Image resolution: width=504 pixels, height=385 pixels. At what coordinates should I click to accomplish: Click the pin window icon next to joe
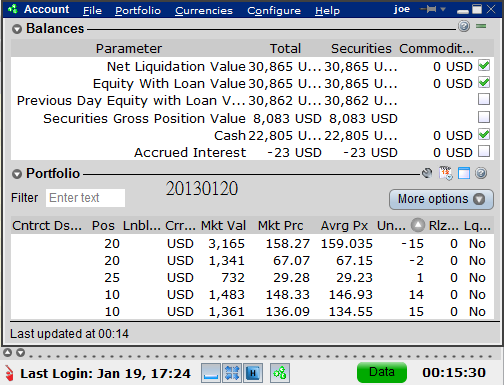coord(428,9)
